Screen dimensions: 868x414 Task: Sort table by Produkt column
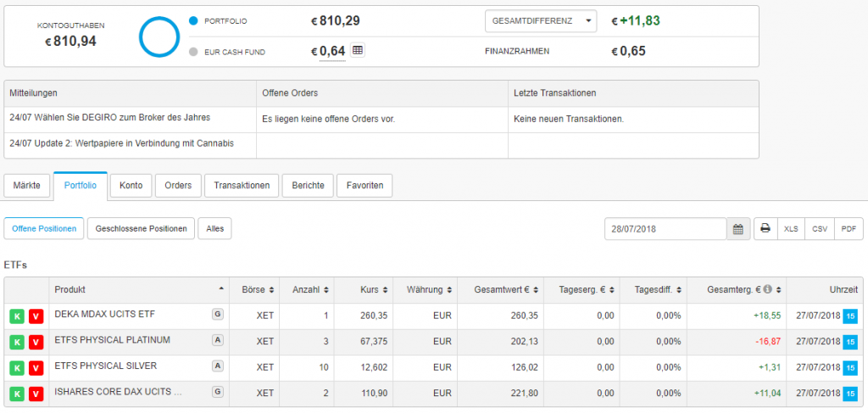[136, 290]
